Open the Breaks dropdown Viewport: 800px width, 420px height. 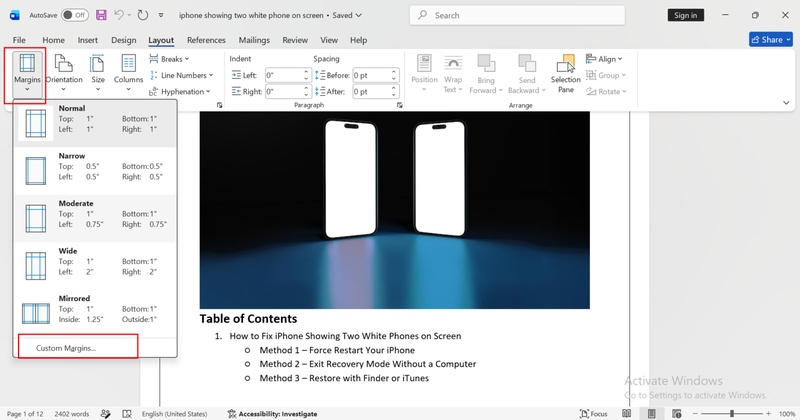169,59
